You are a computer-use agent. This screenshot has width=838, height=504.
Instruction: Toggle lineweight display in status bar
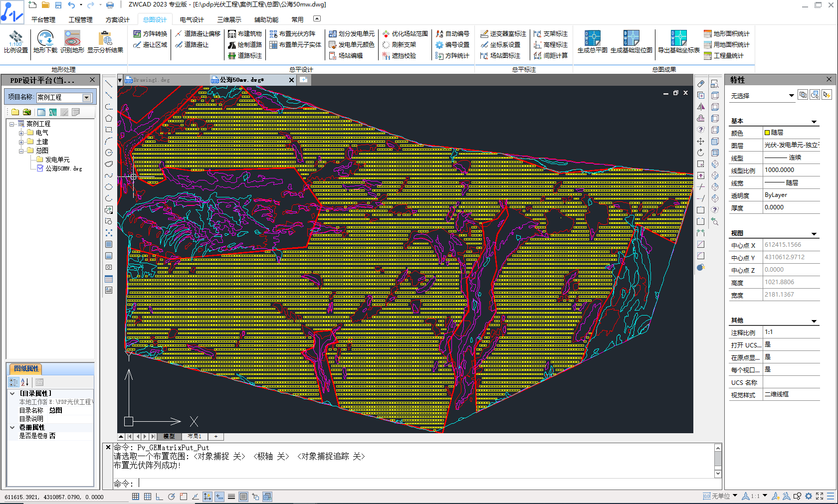click(x=231, y=497)
